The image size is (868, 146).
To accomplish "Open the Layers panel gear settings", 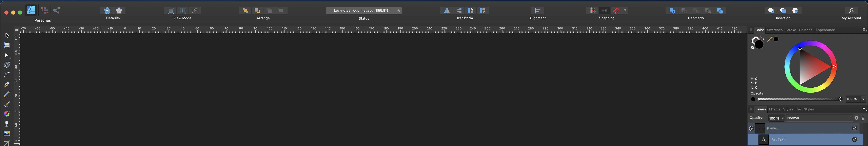I will (856, 118).
